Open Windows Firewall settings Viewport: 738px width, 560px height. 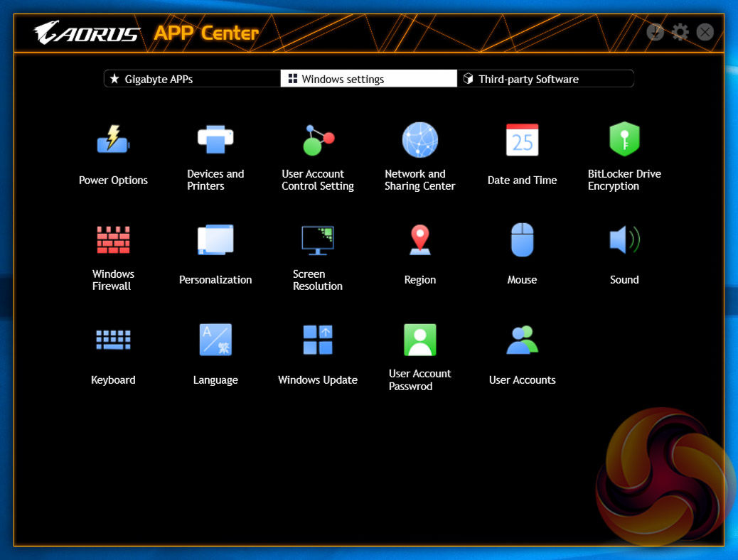(113, 240)
